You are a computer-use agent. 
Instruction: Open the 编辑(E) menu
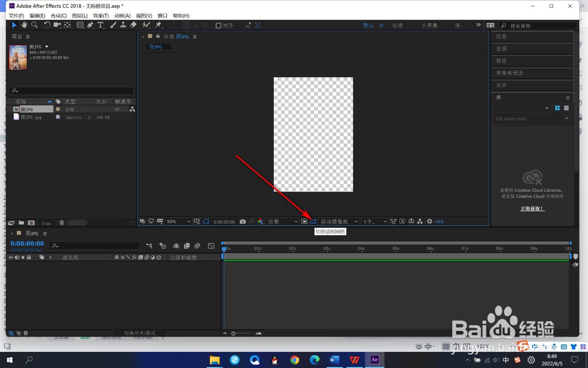tap(37, 16)
